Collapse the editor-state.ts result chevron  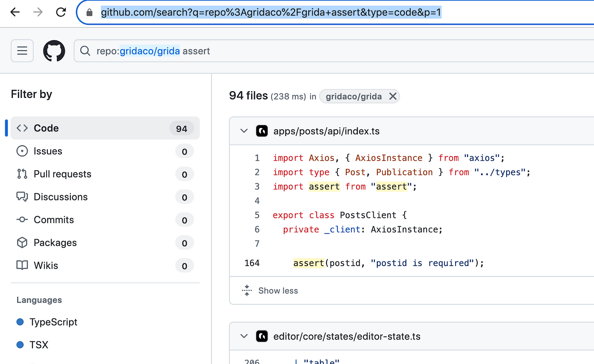coord(244,336)
